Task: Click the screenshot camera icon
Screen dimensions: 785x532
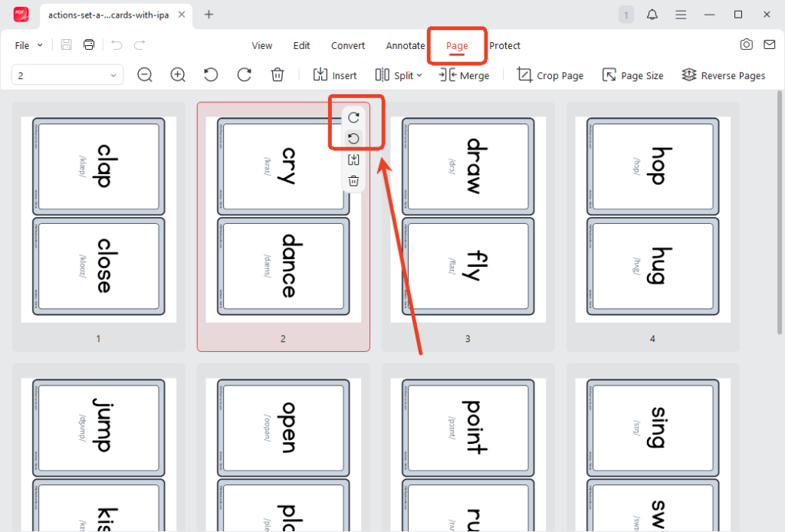Action: coord(746,44)
